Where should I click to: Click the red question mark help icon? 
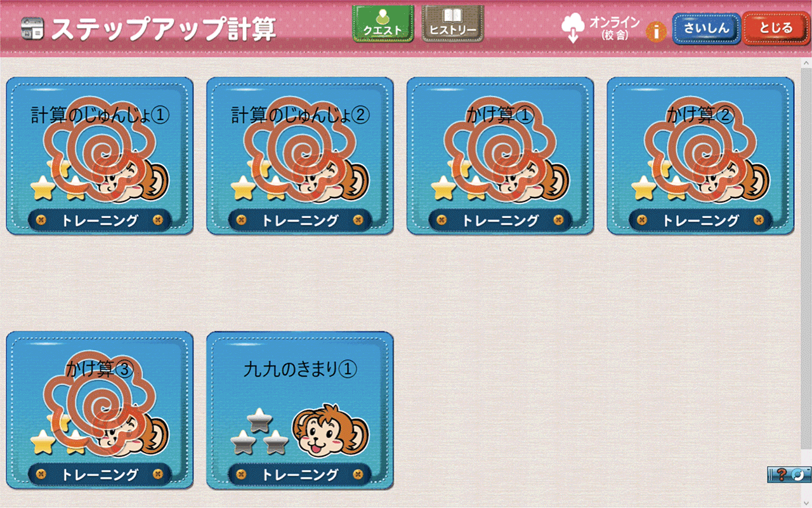(782, 474)
